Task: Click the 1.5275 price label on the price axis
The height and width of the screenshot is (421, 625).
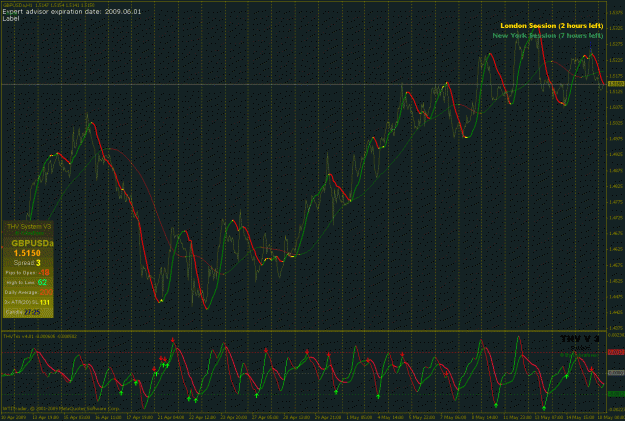Action: click(x=616, y=44)
